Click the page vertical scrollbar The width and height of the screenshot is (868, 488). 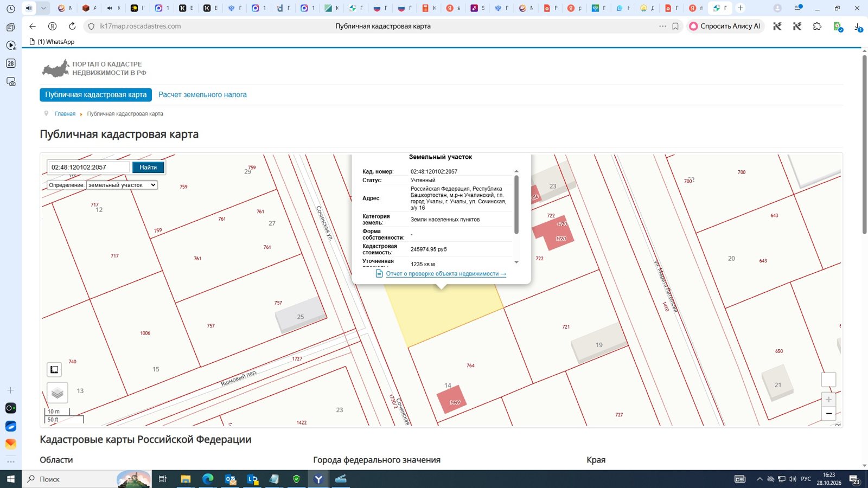tap(864, 144)
